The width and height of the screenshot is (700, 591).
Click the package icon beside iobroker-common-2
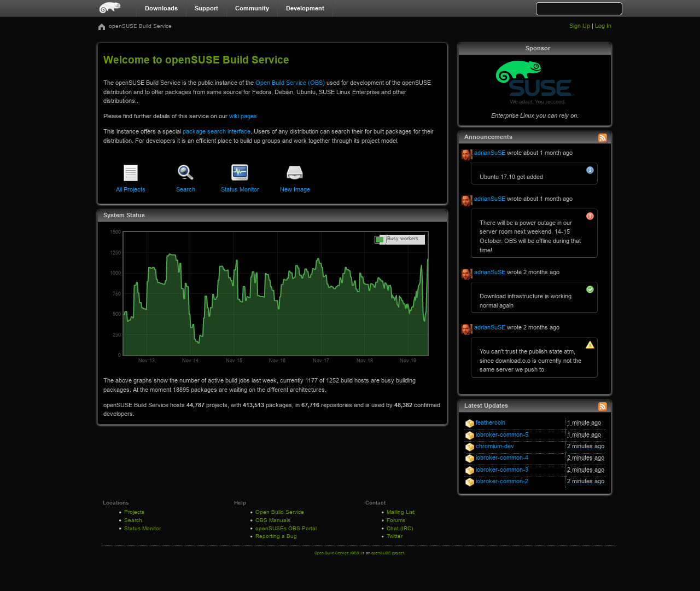[x=470, y=482]
